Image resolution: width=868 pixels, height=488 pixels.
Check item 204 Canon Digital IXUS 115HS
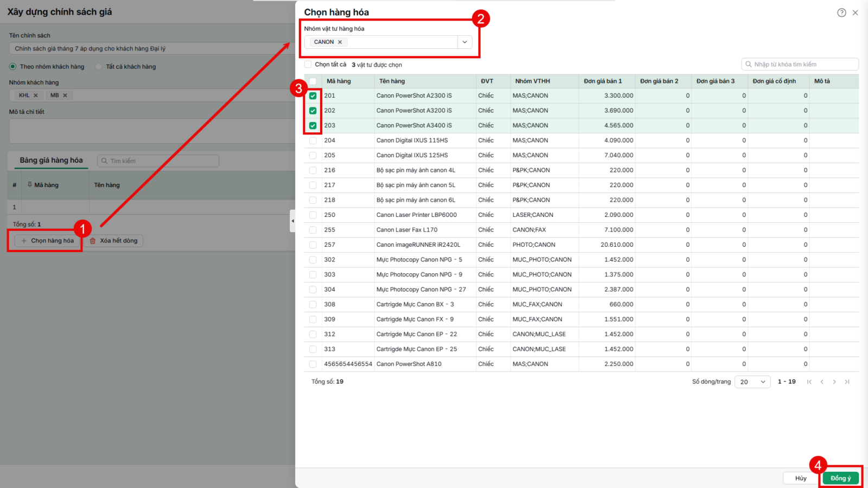coord(313,140)
